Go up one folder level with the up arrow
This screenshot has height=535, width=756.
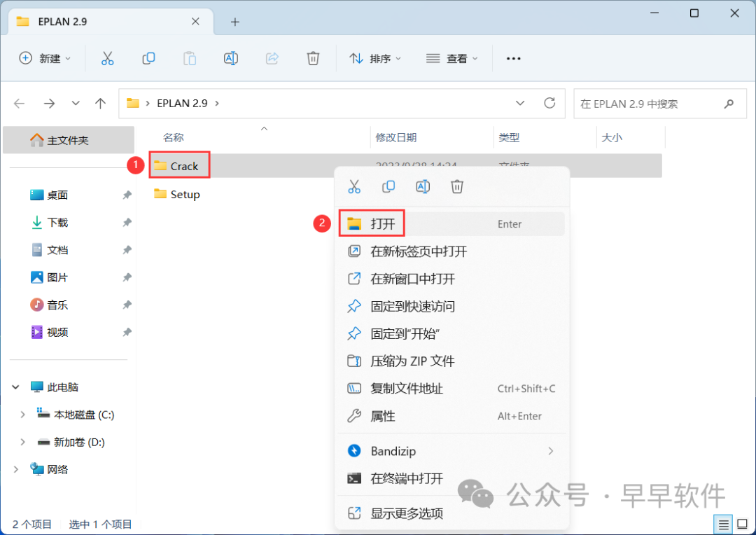click(100, 104)
